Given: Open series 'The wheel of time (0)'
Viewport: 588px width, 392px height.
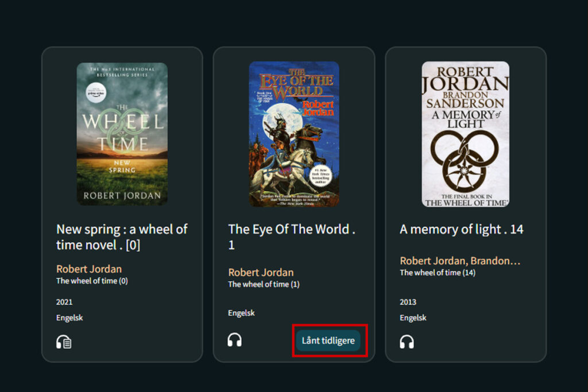Looking at the screenshot, I should (x=92, y=281).
